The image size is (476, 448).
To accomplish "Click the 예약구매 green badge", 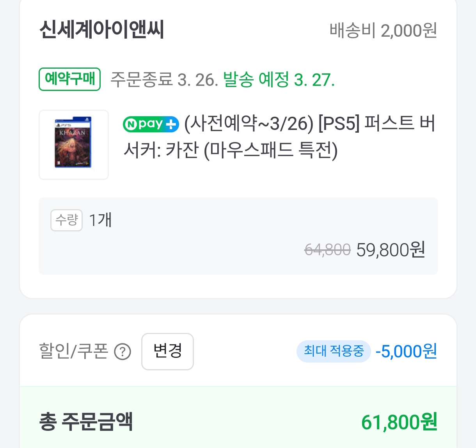I will (70, 79).
